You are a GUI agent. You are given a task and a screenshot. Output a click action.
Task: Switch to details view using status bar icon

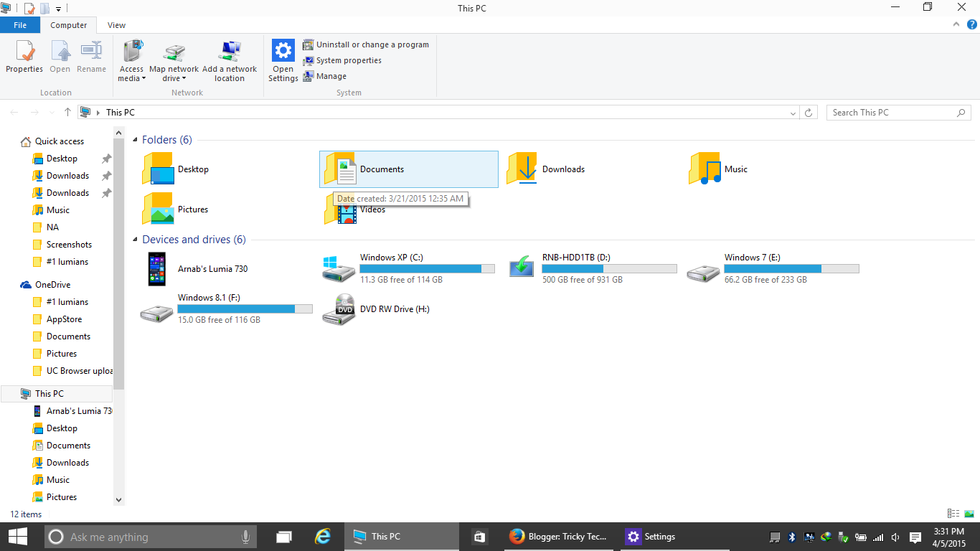[x=953, y=513]
